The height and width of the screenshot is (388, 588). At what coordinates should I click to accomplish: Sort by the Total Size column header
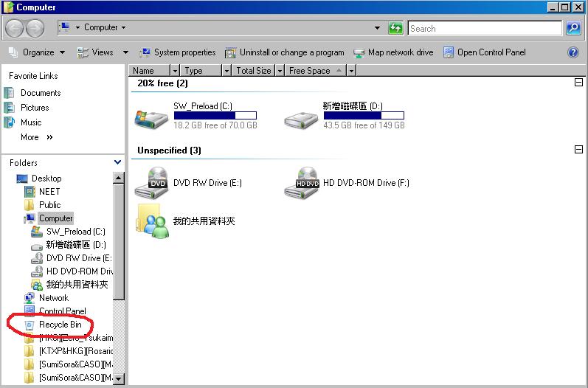click(x=254, y=71)
